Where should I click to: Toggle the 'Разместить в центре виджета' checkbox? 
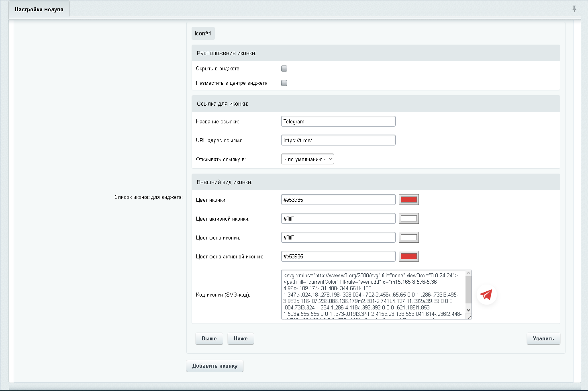(284, 83)
